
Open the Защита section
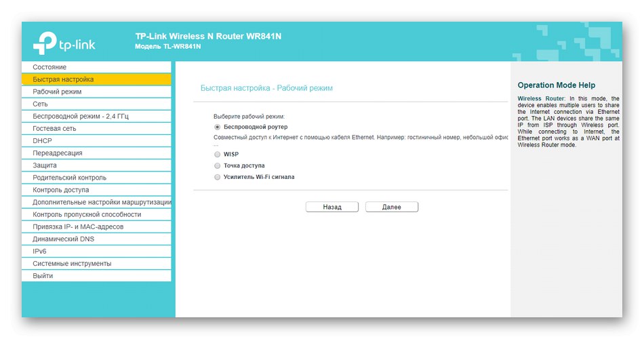coord(96,165)
